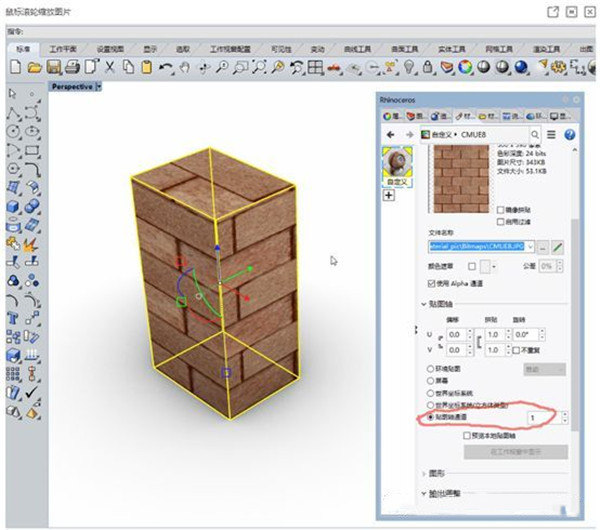Open the color wheel object properties icon
Screen dimensions: 600x530
465,67
